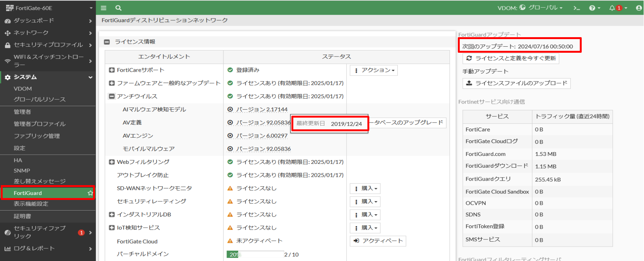This screenshot has height=261, width=644.
Task: Expand the Webフィルタリング row
Action: click(112, 162)
